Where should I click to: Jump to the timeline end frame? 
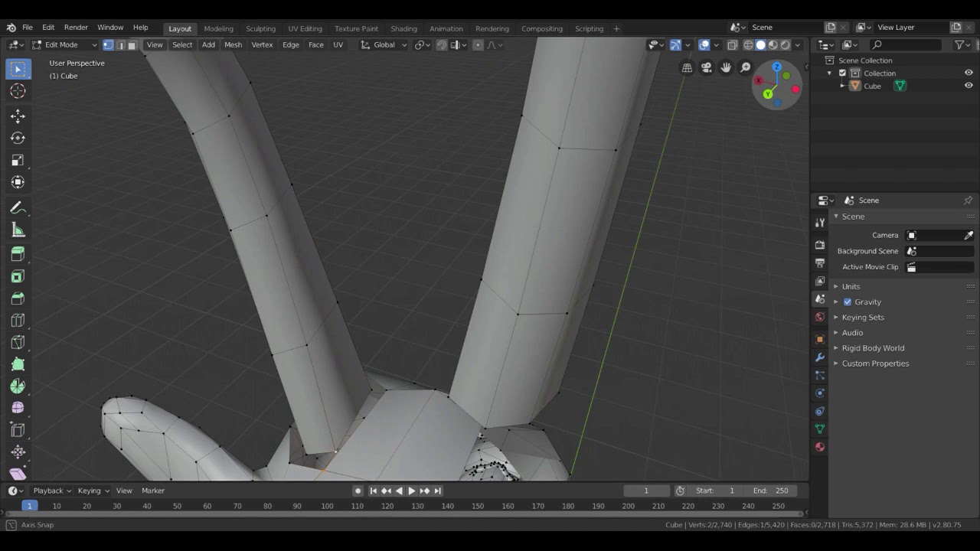tap(437, 491)
